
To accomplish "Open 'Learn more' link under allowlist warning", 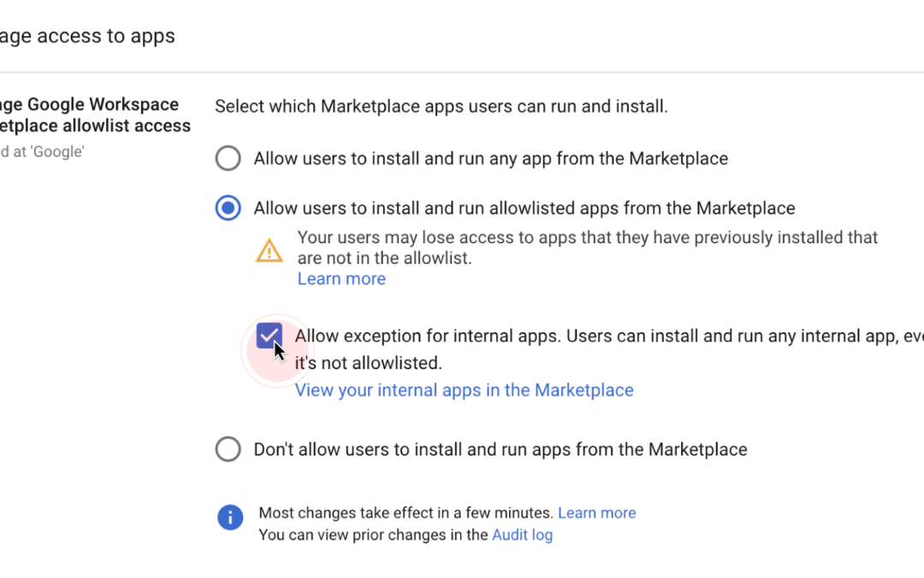I will [341, 278].
